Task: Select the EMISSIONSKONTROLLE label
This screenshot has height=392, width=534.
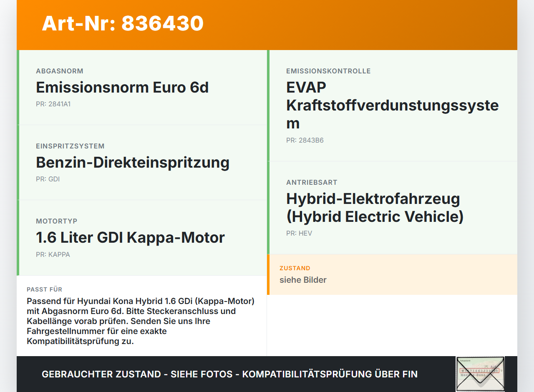Action: [x=328, y=71]
